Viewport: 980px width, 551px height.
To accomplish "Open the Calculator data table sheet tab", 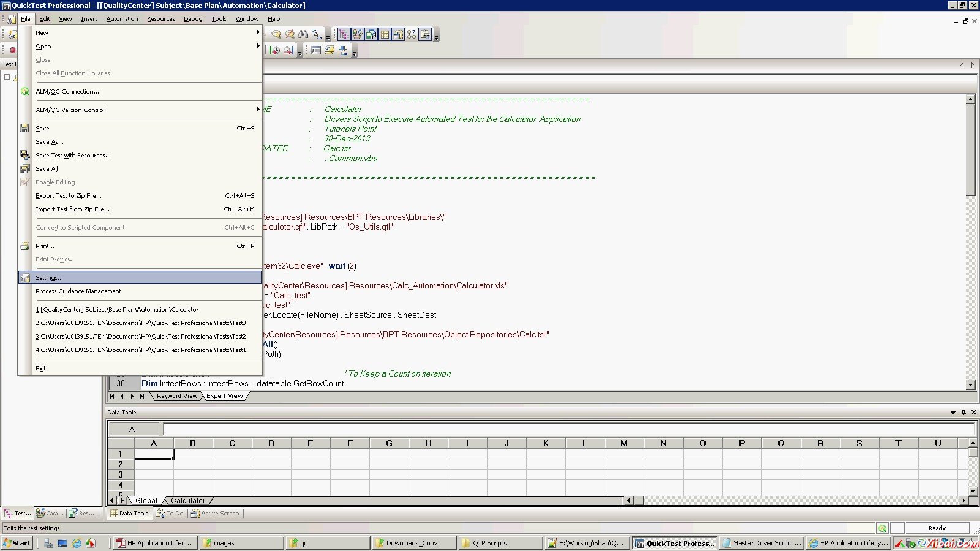I will pos(187,501).
